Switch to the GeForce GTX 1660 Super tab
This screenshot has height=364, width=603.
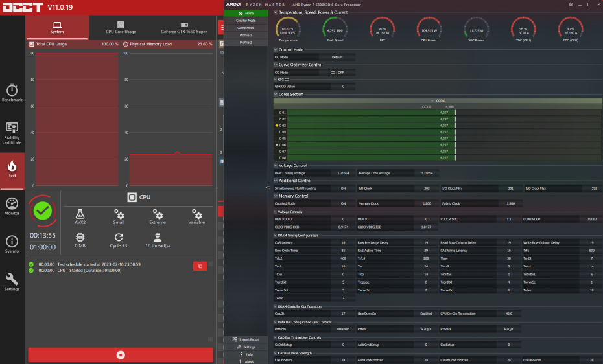point(184,28)
